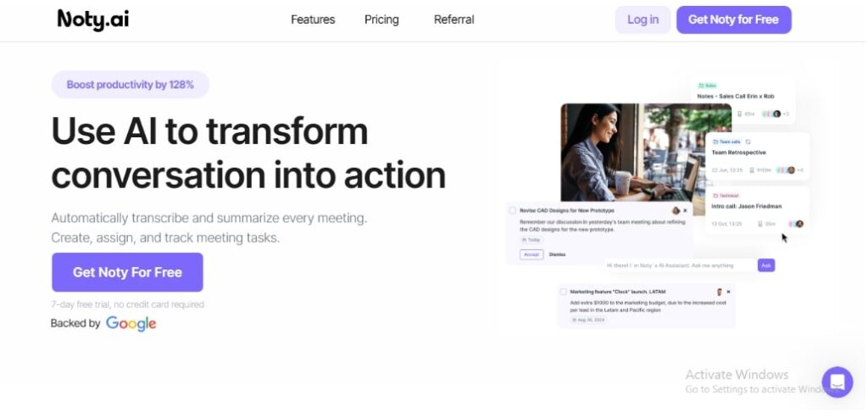This screenshot has width=868, height=417.
Task: Open the Features menu item
Action: pos(313,19)
